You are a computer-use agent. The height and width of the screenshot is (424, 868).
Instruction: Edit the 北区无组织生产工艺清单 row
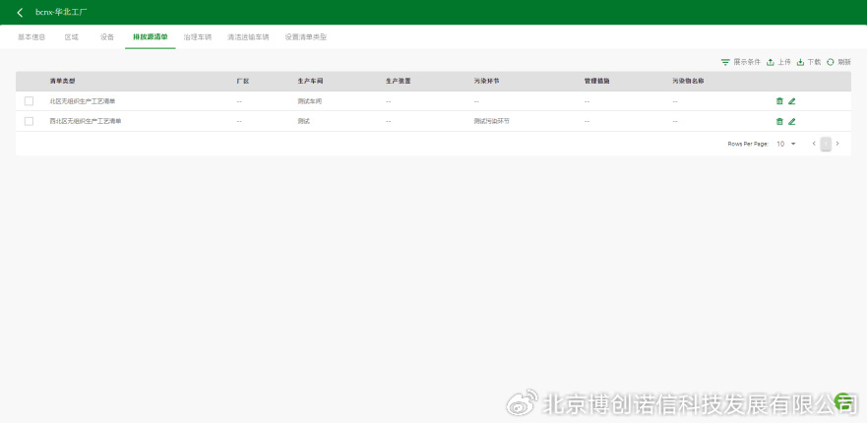791,101
